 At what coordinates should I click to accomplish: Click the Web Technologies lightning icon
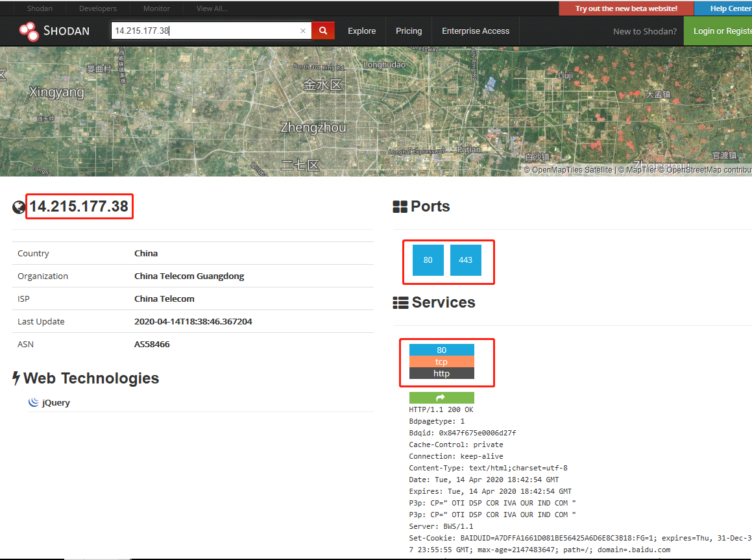pos(16,378)
